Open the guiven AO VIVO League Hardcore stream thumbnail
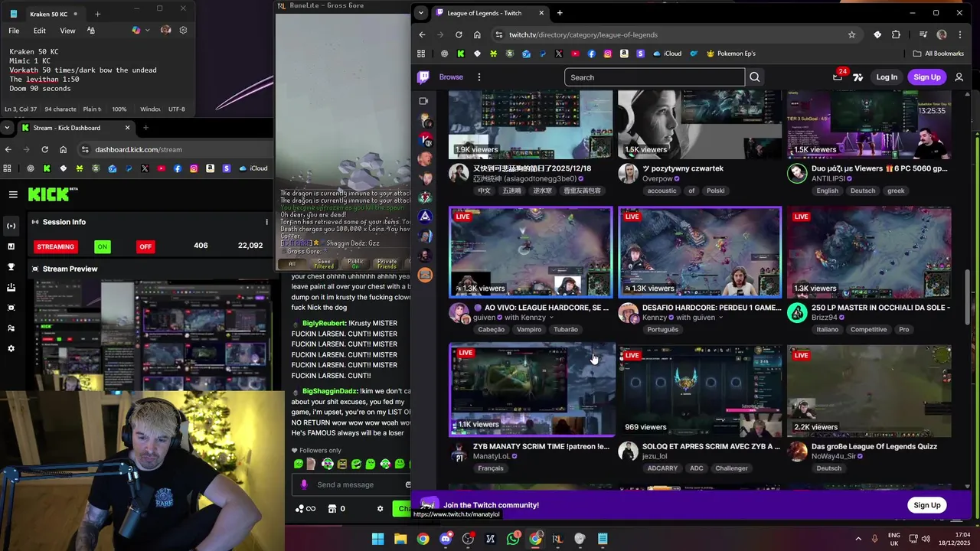Image resolution: width=980 pixels, height=551 pixels. click(x=531, y=252)
